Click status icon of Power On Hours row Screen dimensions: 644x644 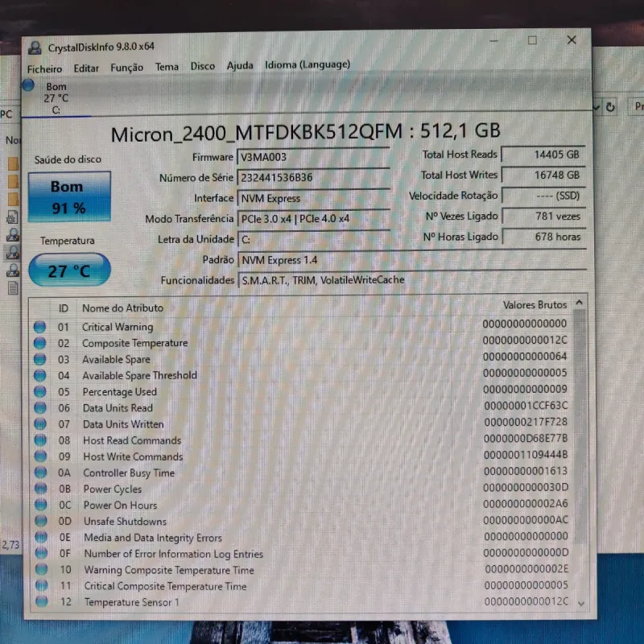(x=41, y=505)
